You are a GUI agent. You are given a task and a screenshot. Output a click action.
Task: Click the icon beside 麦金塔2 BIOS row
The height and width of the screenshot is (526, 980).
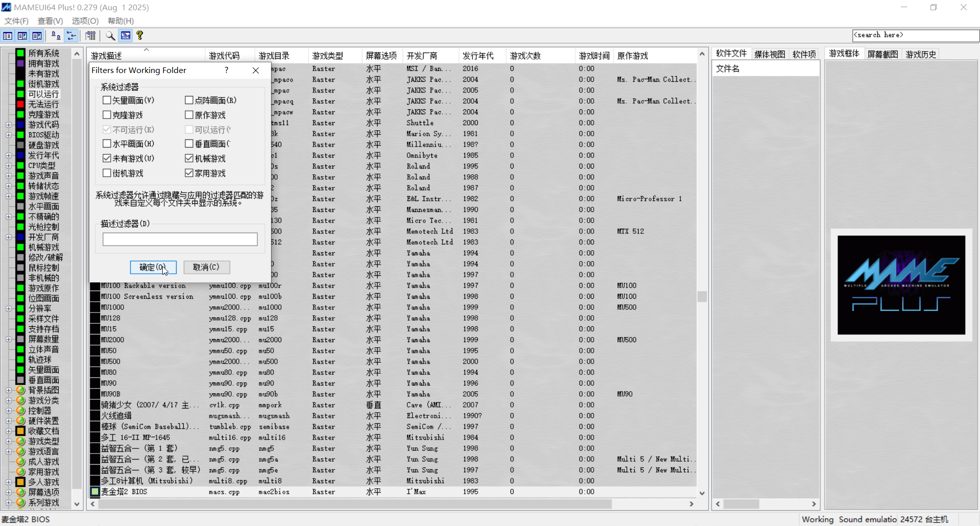coord(95,492)
